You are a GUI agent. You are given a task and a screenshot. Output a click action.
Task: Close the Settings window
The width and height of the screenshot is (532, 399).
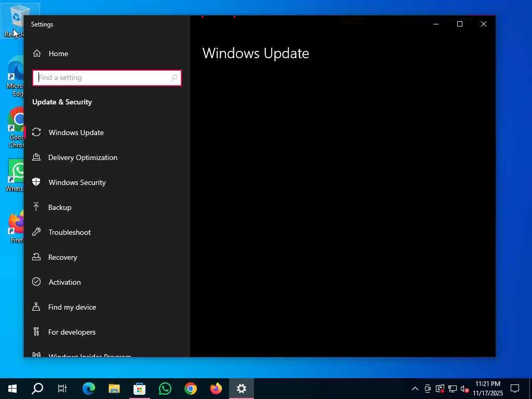[484, 24]
